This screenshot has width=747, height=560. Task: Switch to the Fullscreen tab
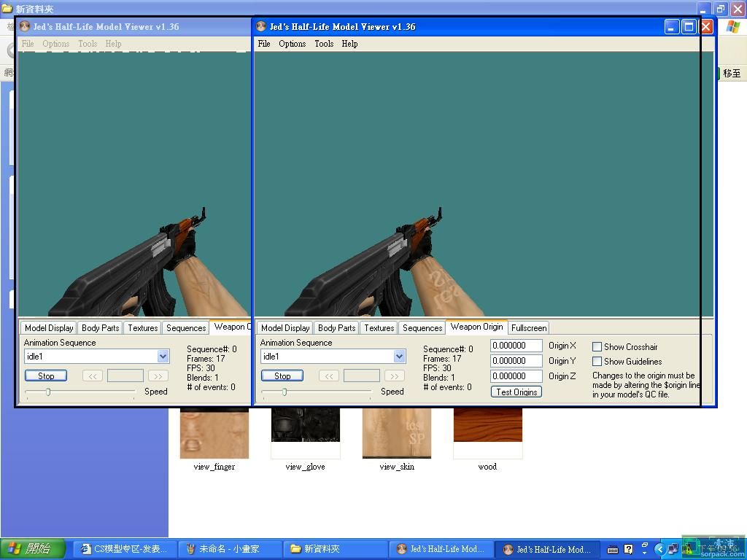(529, 327)
